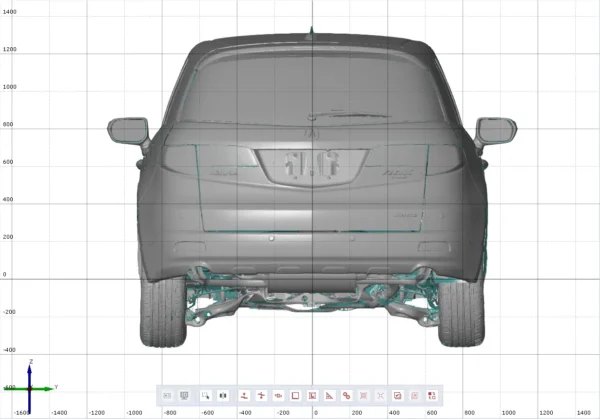Click the greyed-out small rectangle icon starting the toolbar

(167, 395)
